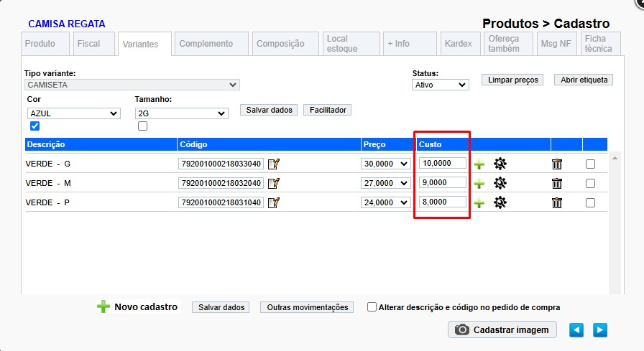Open the Kardex tab
The image size is (644, 351).
460,44
